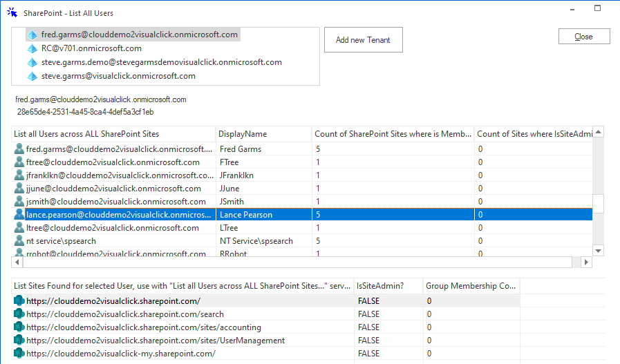This screenshot has width=620, height=364.
Task: Click the Group Membership Count column header
Action: [470, 285]
